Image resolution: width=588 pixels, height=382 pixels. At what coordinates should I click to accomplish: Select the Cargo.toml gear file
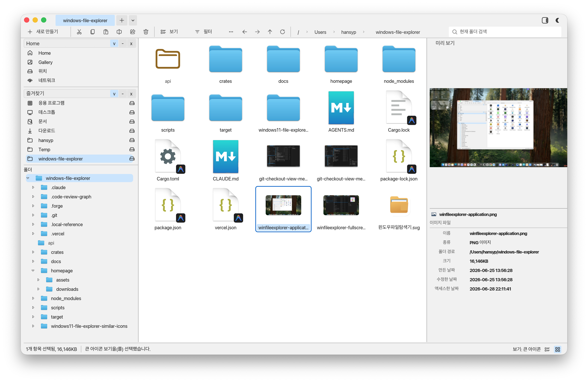[168, 157]
